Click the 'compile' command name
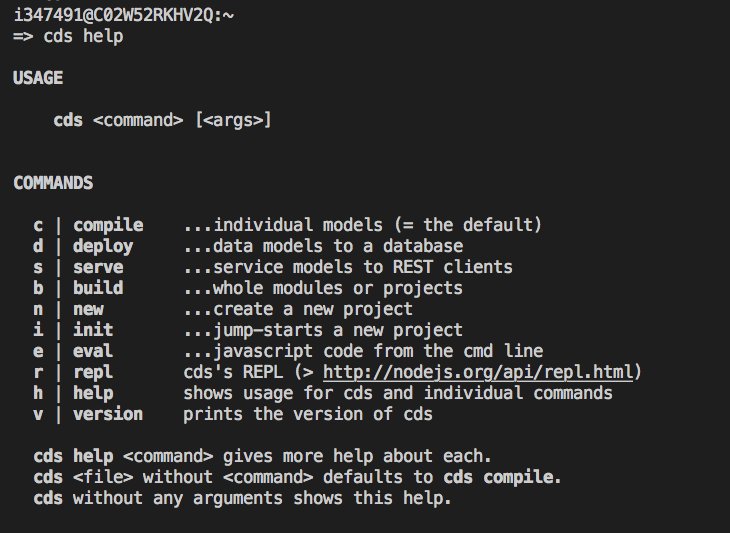 (108, 226)
